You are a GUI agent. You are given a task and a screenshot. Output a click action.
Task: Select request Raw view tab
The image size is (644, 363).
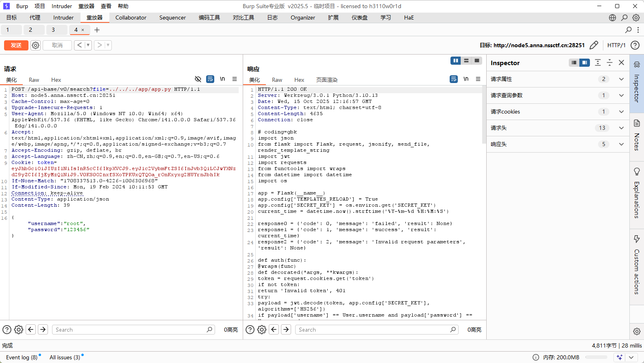[34, 80]
